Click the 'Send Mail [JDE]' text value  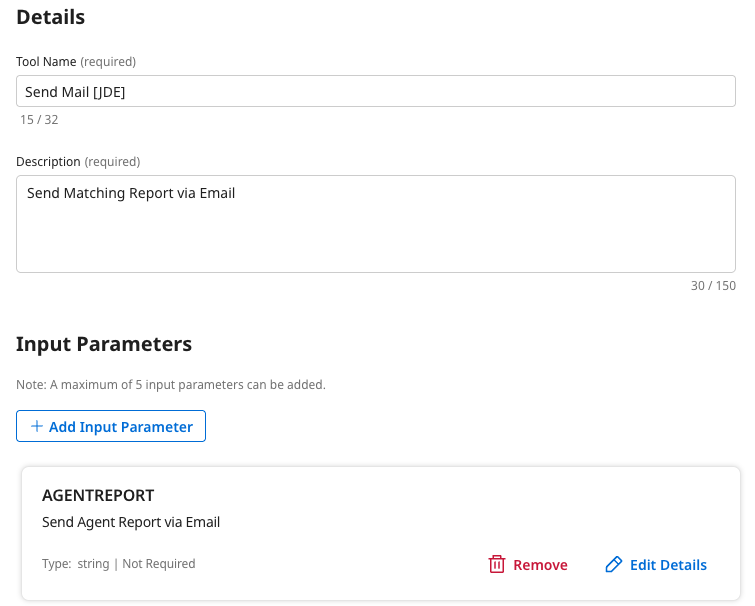(x=76, y=92)
